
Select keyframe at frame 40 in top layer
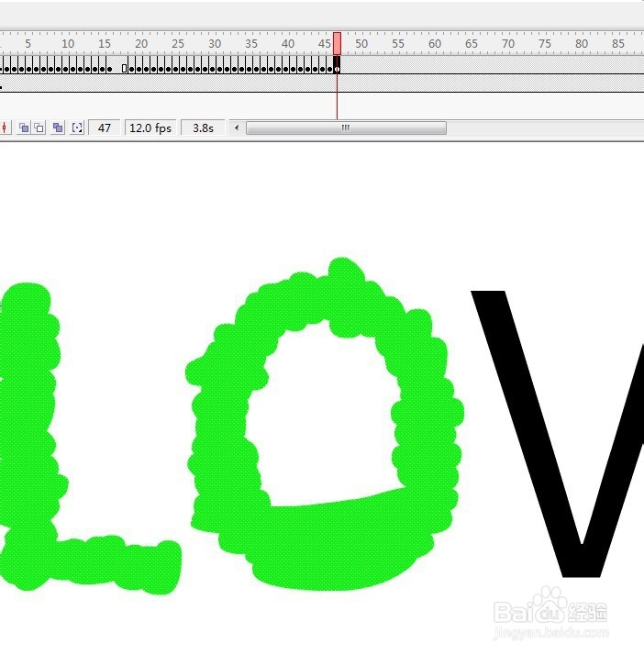click(x=286, y=65)
